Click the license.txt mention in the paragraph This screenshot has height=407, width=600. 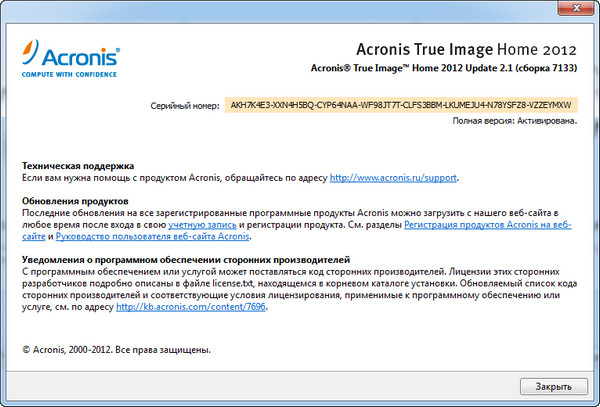click(x=253, y=283)
